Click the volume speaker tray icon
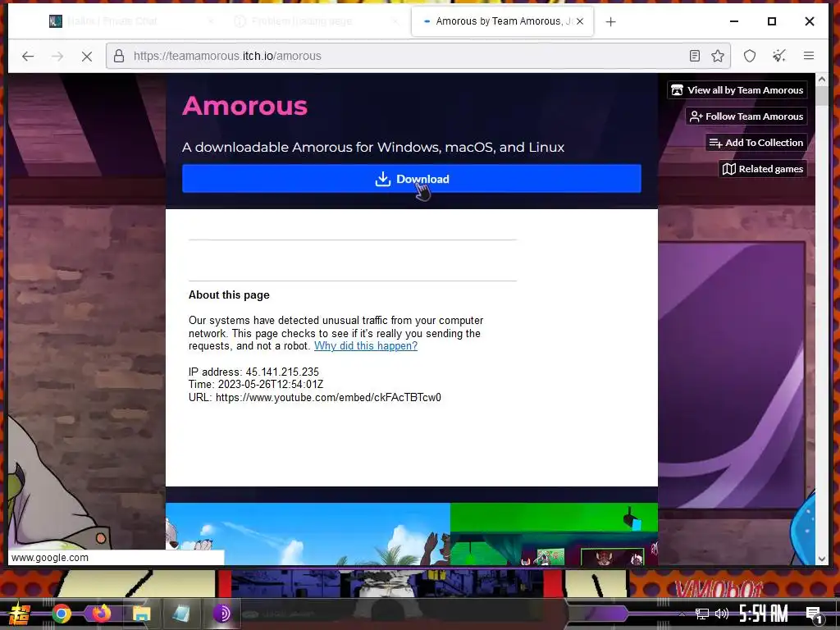Viewport: 840px width, 630px height. 722,614
